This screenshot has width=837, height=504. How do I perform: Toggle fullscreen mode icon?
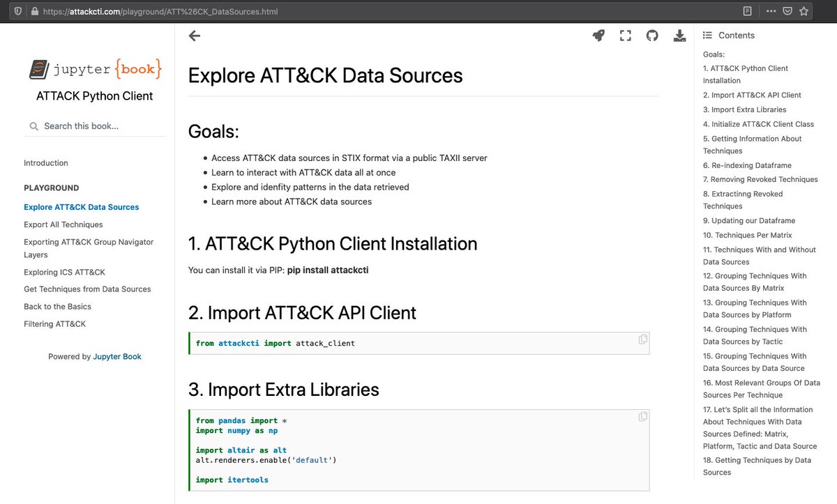(x=626, y=36)
